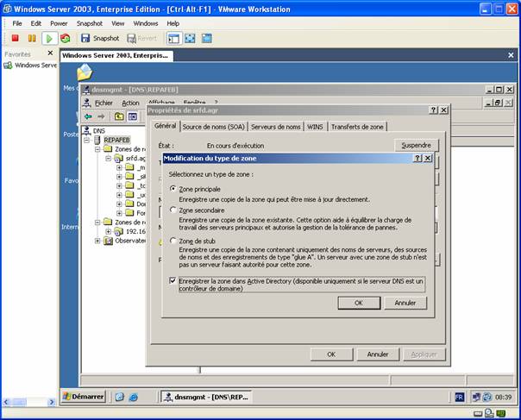Open the dnsmgmt Fichier menu
This screenshot has height=420, width=521.
click(x=104, y=103)
